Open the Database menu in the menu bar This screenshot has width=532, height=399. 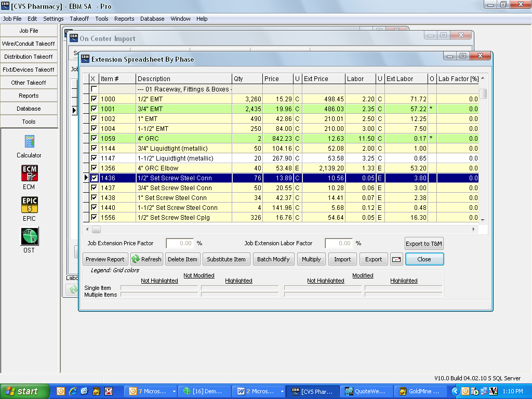coord(152,19)
